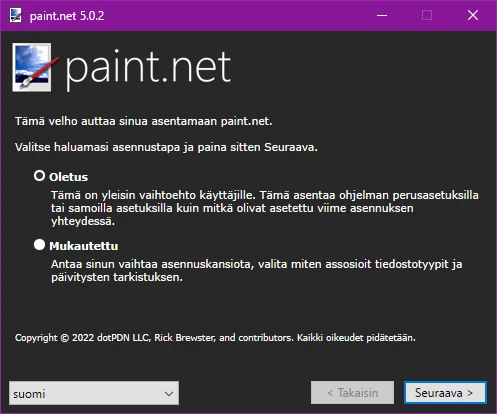Viewport: 497px width, 414px height.
Task: Select the Oletus radio button
Action: click(39, 176)
